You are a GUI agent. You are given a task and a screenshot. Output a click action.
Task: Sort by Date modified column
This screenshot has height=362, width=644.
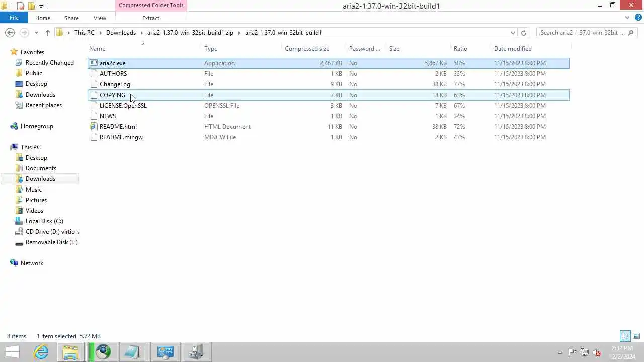(x=513, y=49)
